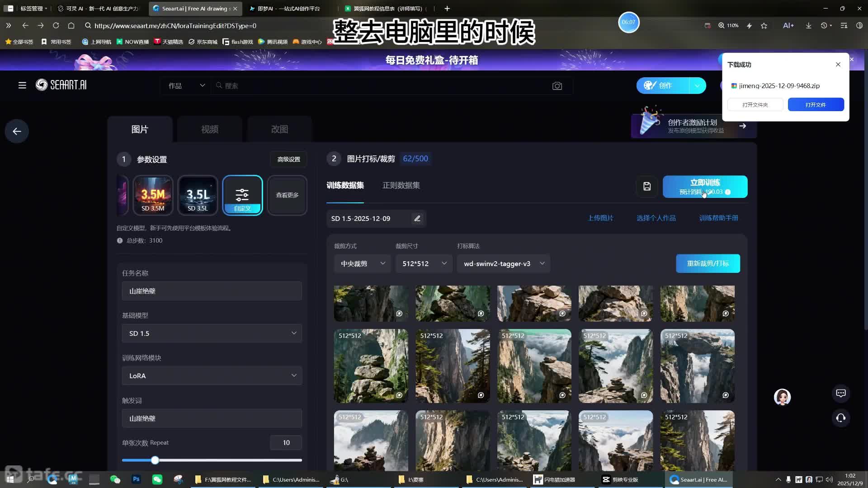Open the customer support headset icon

[841, 418]
